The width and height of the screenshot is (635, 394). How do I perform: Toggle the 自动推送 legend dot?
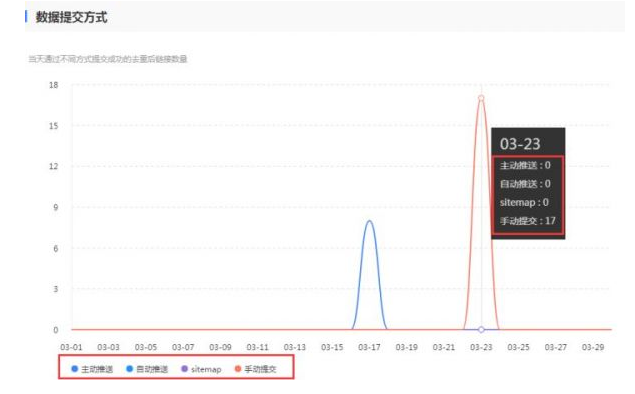point(130,368)
